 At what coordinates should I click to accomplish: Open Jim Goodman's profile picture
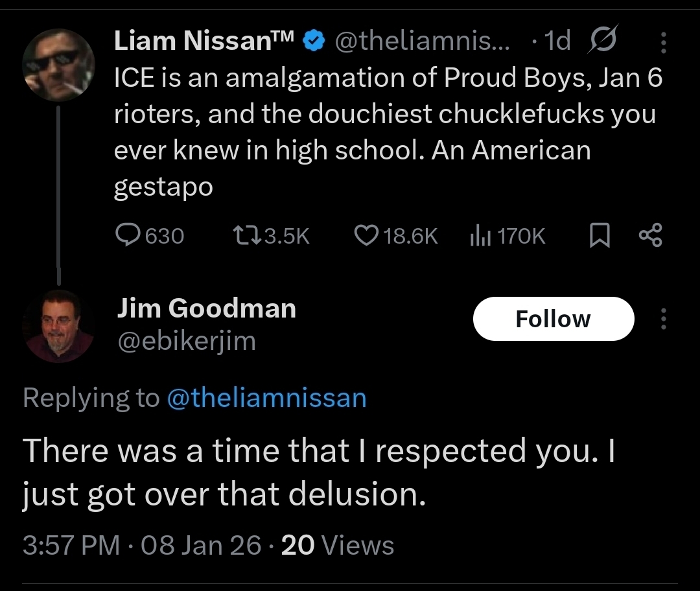(x=58, y=325)
